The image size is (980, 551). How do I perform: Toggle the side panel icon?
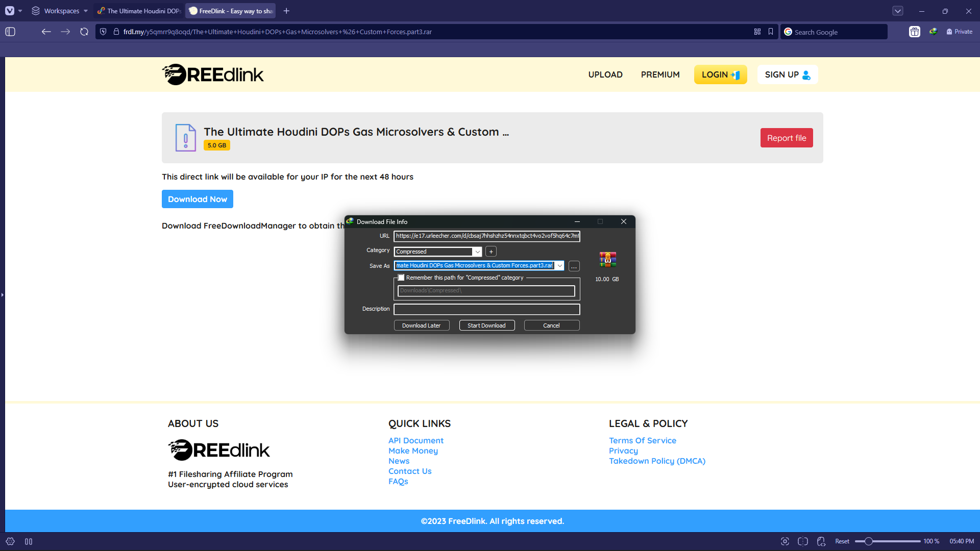click(10, 32)
